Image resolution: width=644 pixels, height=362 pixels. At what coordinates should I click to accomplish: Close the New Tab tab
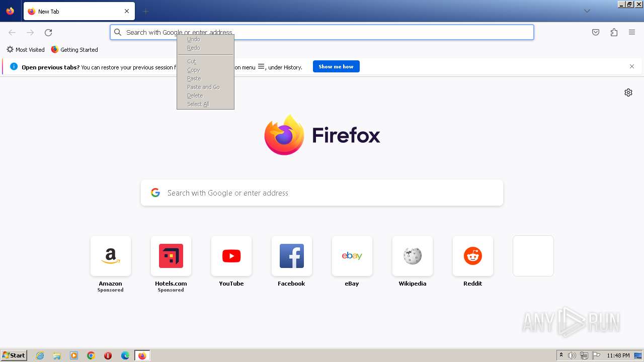127,11
